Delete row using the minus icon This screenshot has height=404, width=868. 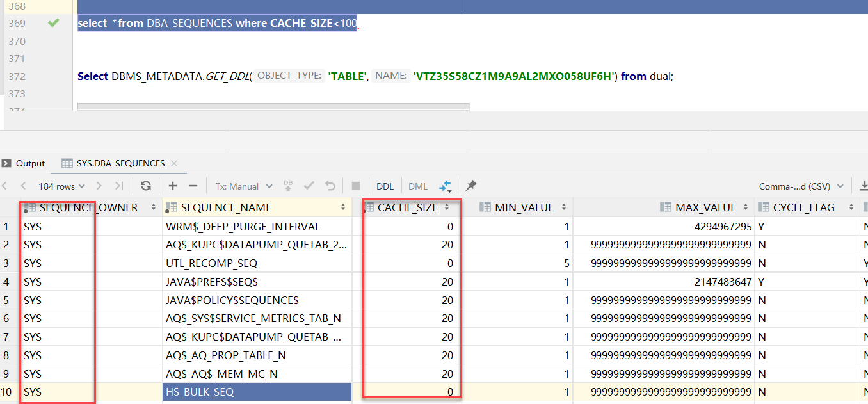point(193,186)
